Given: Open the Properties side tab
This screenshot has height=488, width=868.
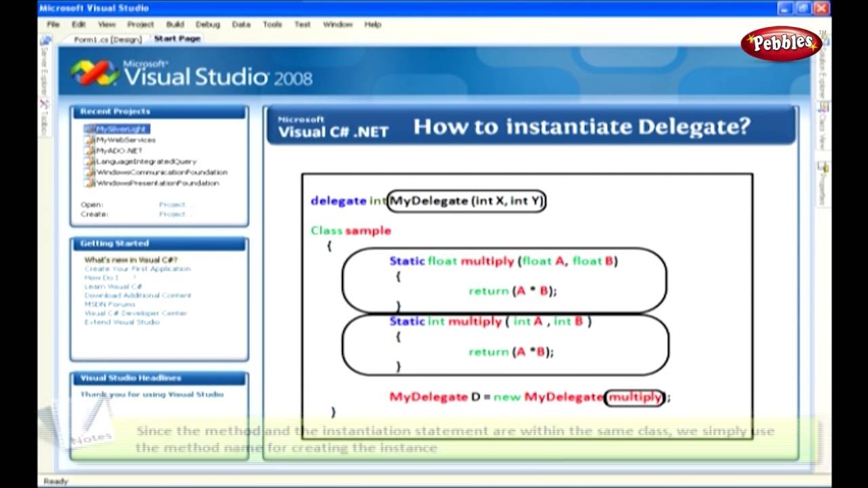Looking at the screenshot, I should 824,184.
